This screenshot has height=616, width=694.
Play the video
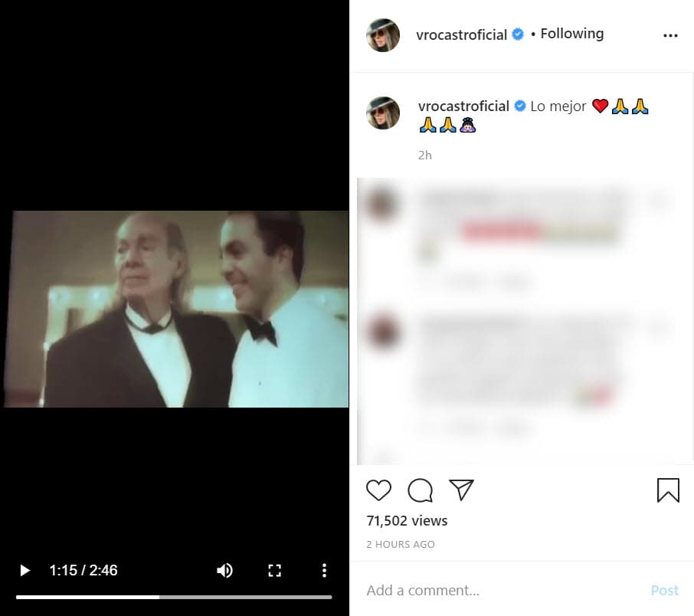[25, 570]
